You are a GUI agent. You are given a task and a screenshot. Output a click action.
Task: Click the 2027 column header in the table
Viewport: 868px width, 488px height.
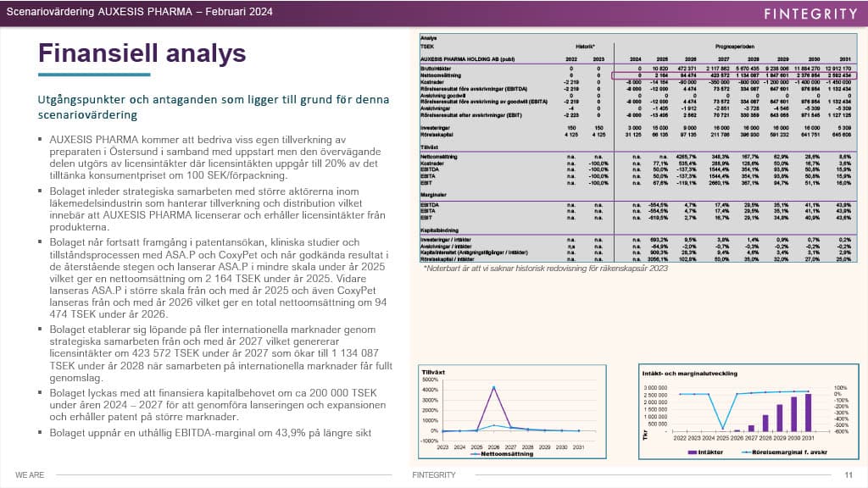723,59
